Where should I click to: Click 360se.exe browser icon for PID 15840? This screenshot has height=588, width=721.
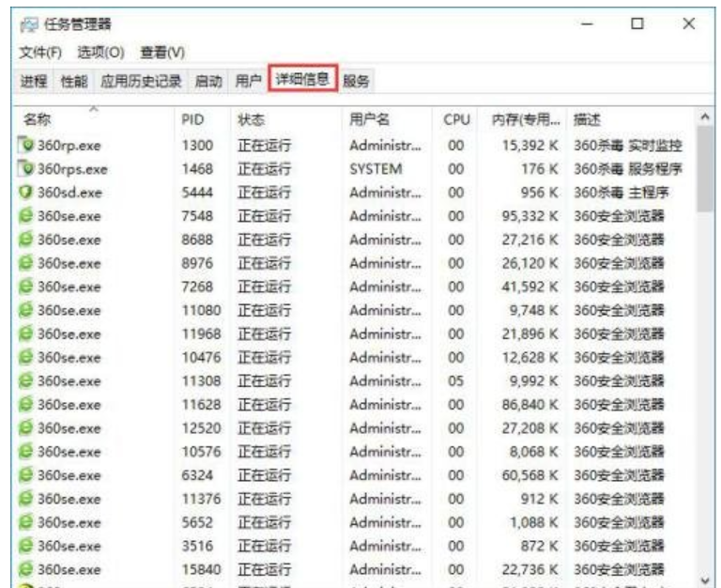point(26,570)
